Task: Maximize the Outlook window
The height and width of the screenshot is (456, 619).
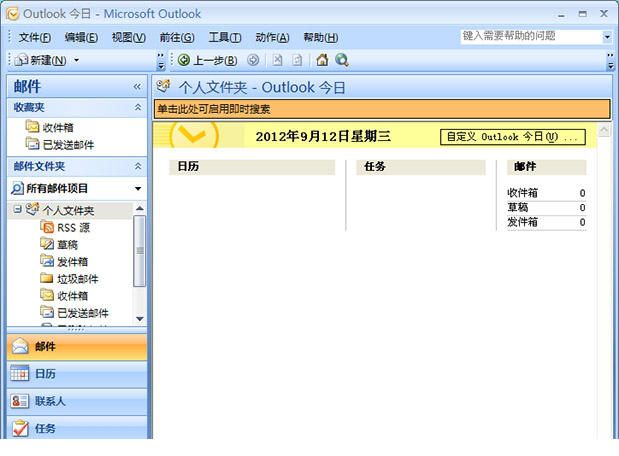Action: (582, 14)
